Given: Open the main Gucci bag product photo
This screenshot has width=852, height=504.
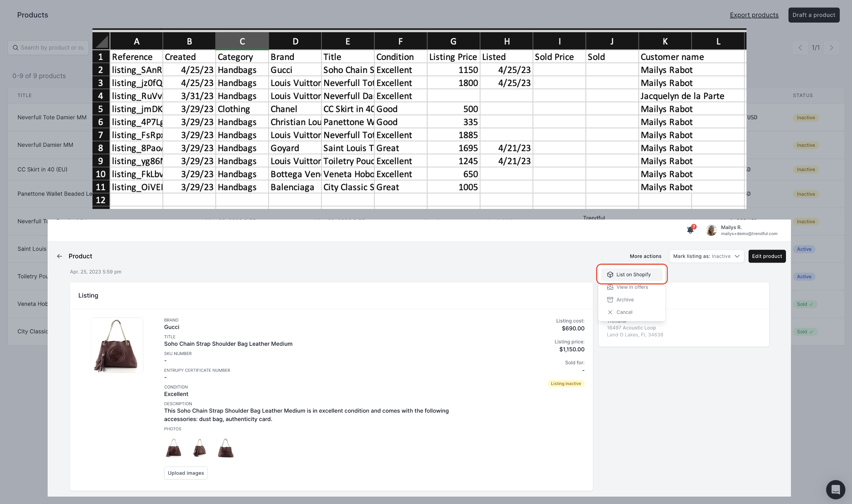Looking at the screenshot, I should tap(117, 345).
